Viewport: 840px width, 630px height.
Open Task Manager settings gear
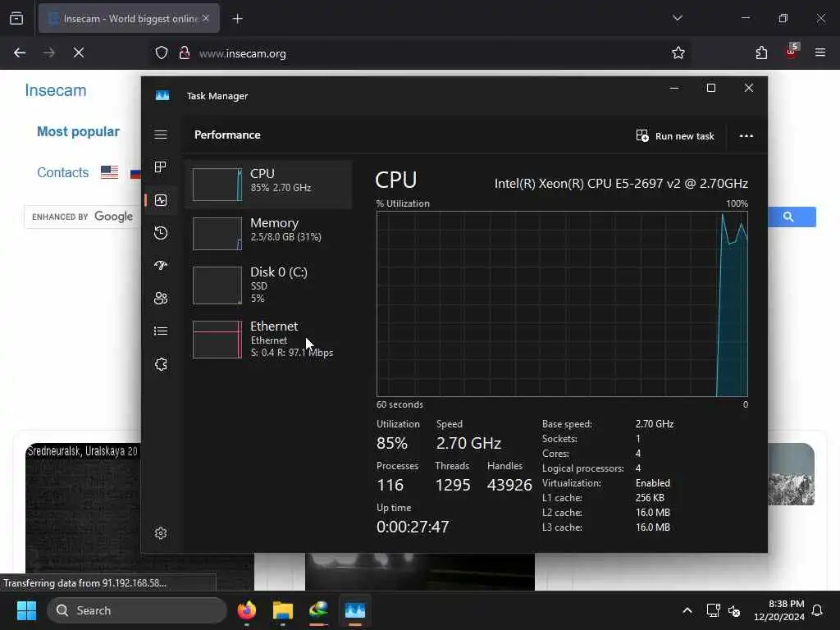point(161,533)
